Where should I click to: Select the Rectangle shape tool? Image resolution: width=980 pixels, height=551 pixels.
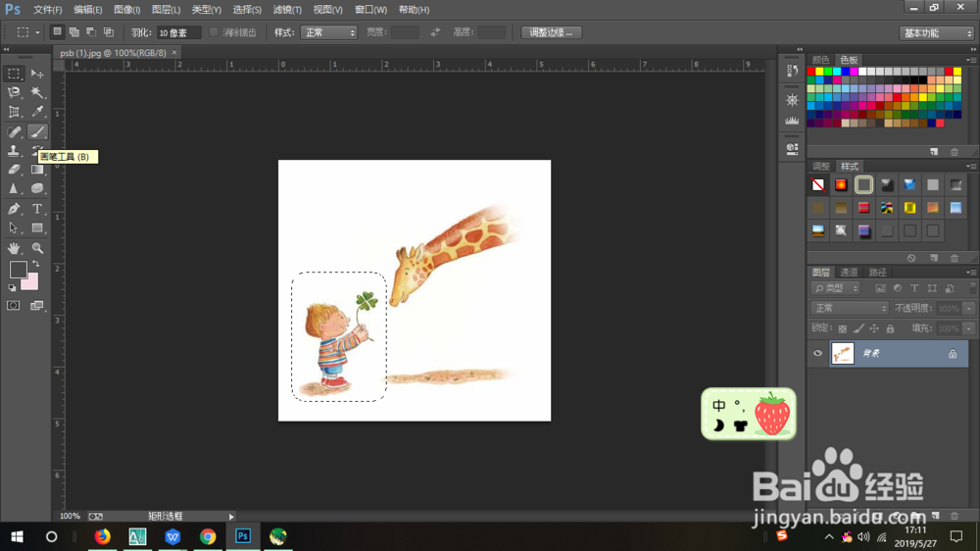tap(37, 228)
